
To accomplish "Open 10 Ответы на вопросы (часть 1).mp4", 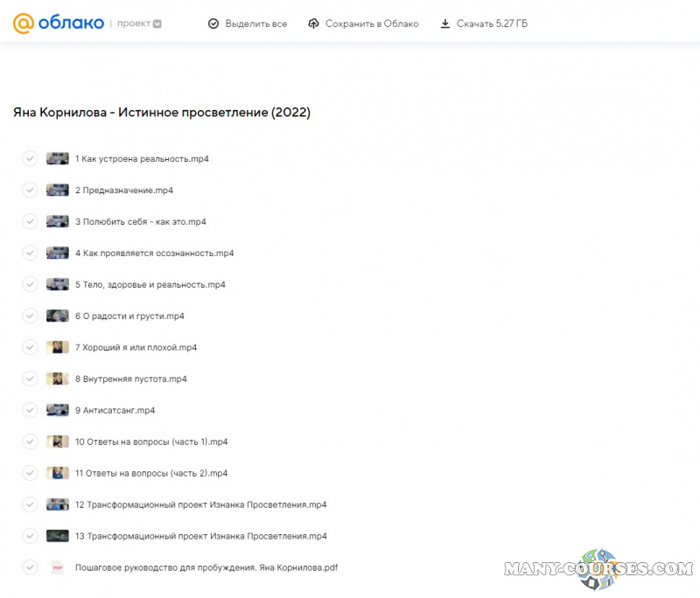I will click(x=150, y=442).
